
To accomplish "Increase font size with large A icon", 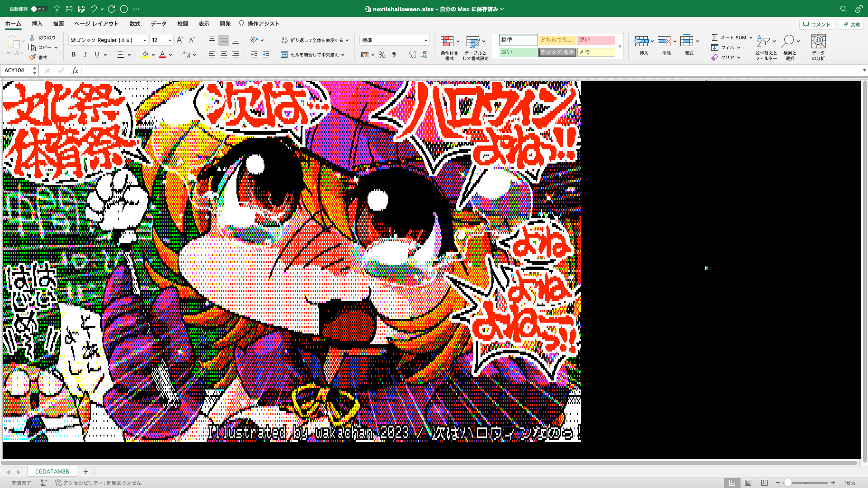I will 180,40.
